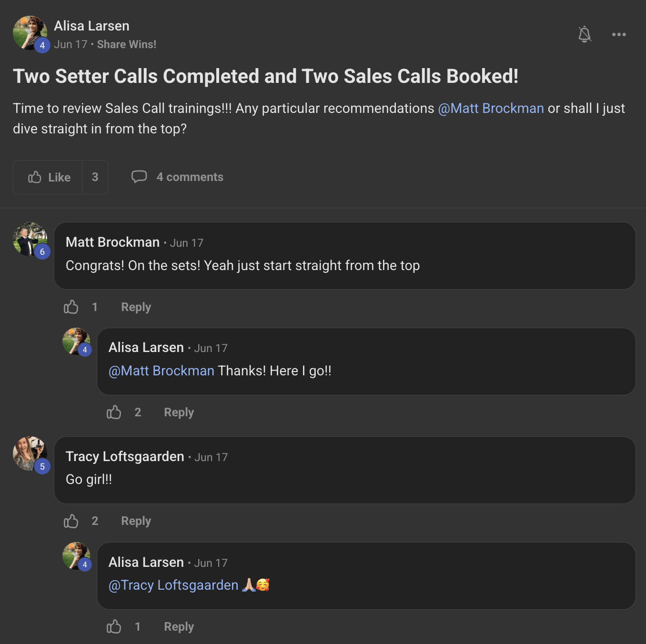The height and width of the screenshot is (644, 646).
Task: Open the post's like count of 3
Action: coord(95,177)
